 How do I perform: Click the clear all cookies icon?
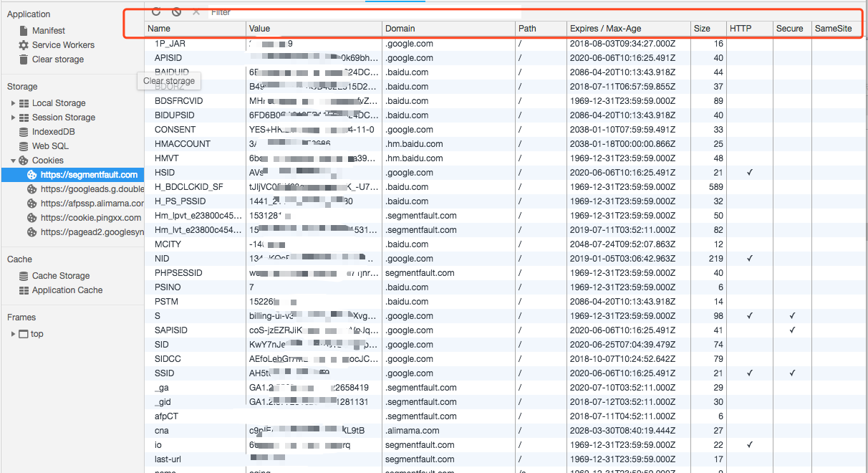coord(176,12)
